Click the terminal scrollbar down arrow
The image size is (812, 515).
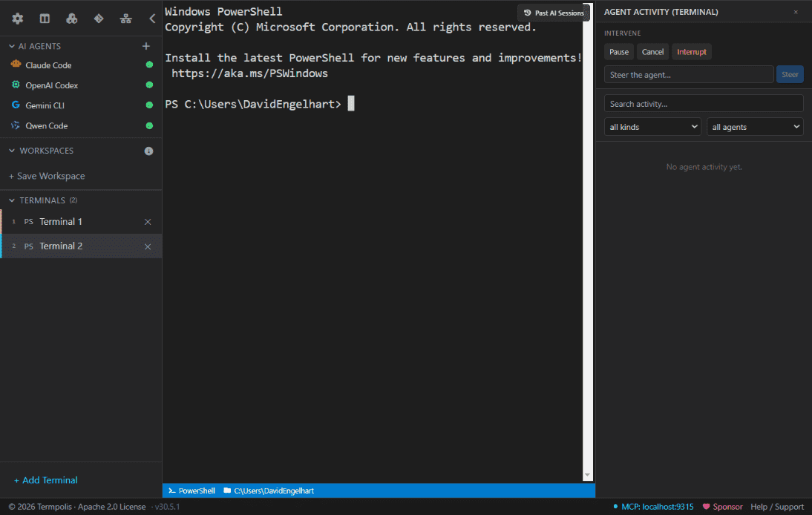(587, 475)
